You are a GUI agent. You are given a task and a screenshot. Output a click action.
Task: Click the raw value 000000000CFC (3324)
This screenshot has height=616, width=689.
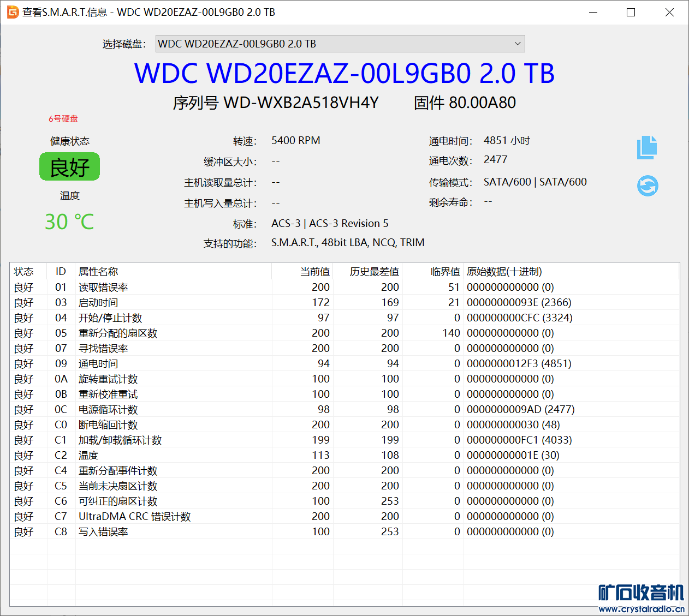[520, 318]
